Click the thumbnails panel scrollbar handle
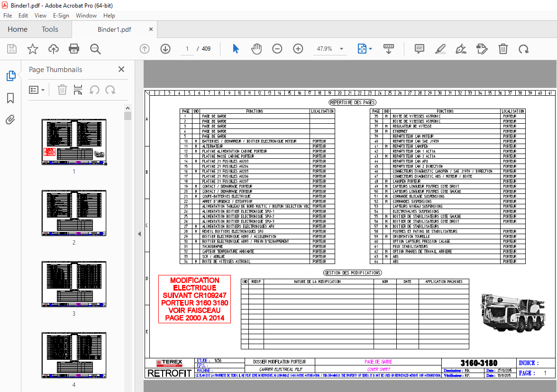 (128, 116)
